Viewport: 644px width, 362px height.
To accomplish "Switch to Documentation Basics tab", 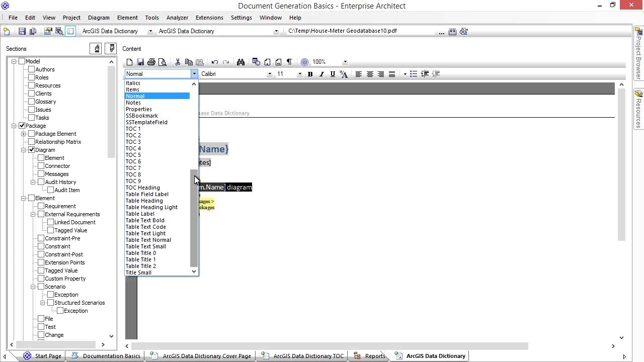I will click(x=106, y=356).
